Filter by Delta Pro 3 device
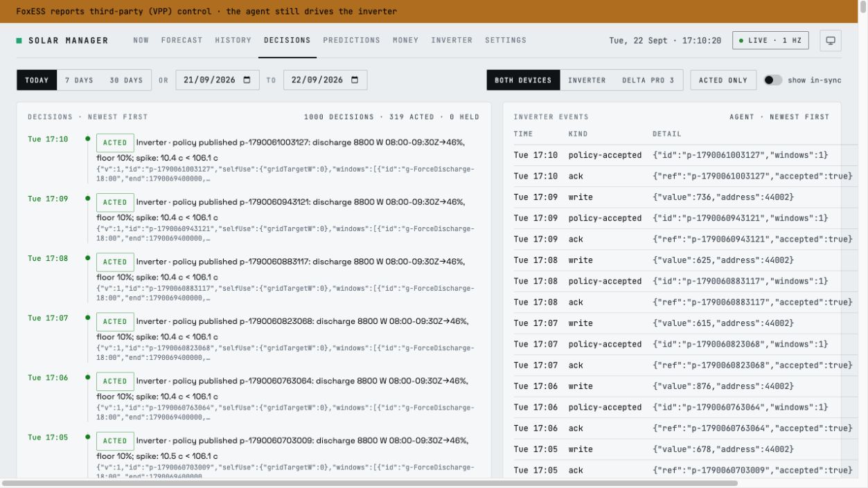Screen dimensions: 868x488 [x=648, y=80]
